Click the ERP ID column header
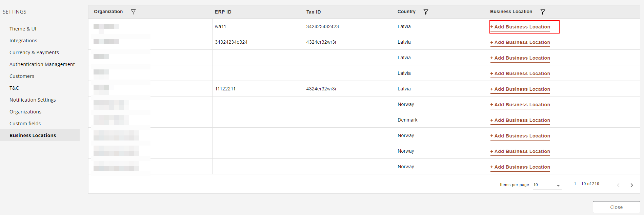Viewport: 644px width, 215px height. (223, 12)
